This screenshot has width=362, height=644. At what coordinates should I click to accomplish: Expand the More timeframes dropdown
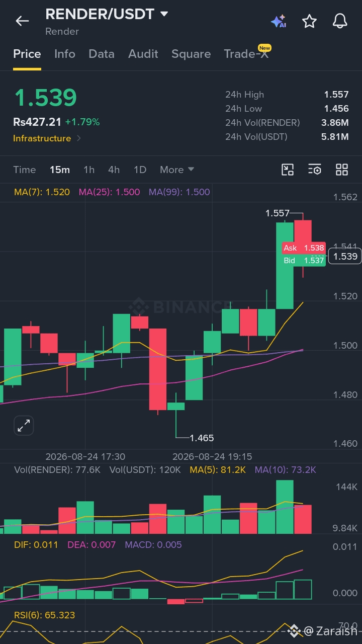coord(177,170)
